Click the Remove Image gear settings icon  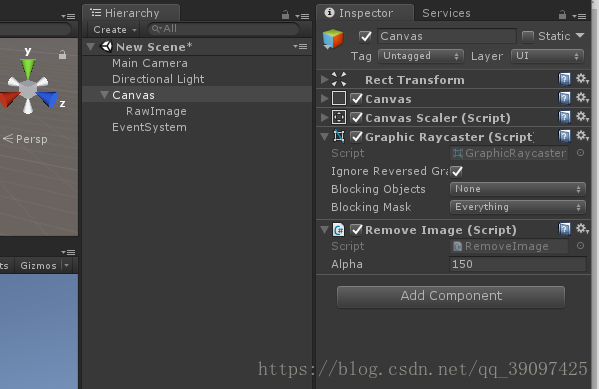tap(582, 229)
